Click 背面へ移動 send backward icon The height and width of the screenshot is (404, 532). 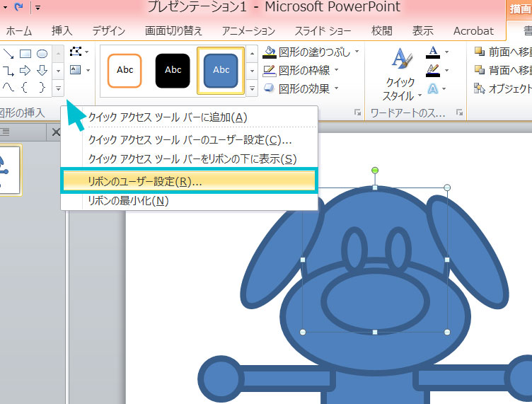tap(480, 70)
